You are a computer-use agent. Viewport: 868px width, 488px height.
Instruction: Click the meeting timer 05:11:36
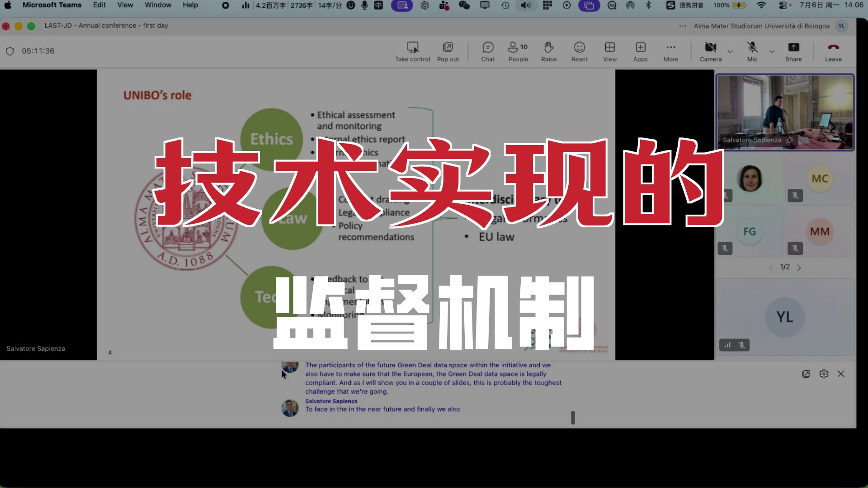pos(38,51)
